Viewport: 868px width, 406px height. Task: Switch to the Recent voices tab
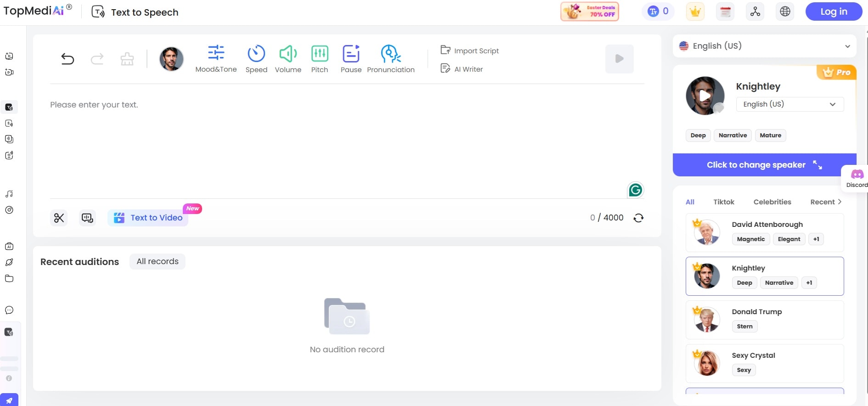[x=823, y=202]
